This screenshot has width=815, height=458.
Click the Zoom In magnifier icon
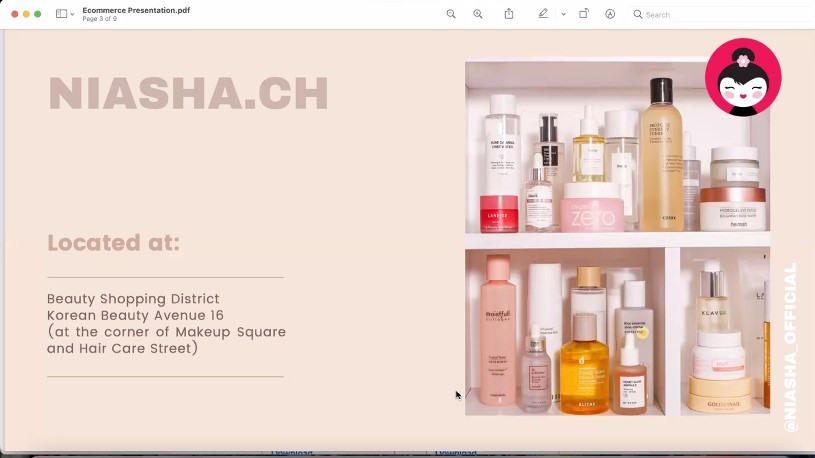click(x=478, y=14)
